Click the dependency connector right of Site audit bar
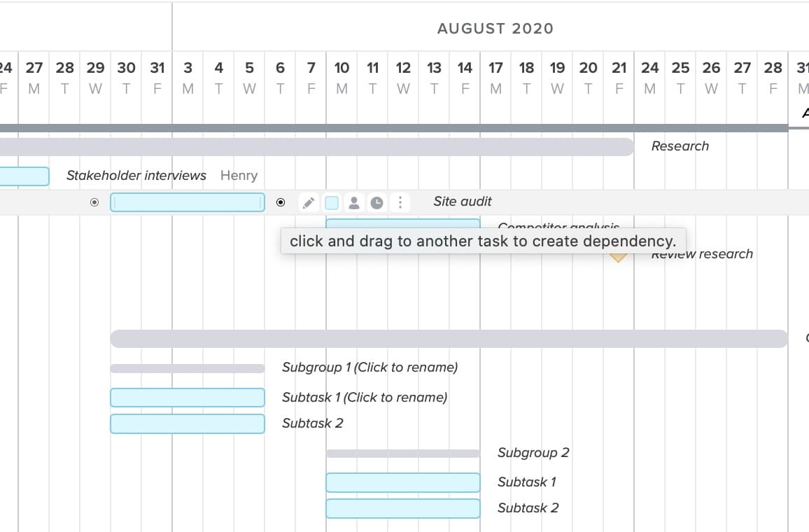The image size is (809, 532). tap(281, 202)
